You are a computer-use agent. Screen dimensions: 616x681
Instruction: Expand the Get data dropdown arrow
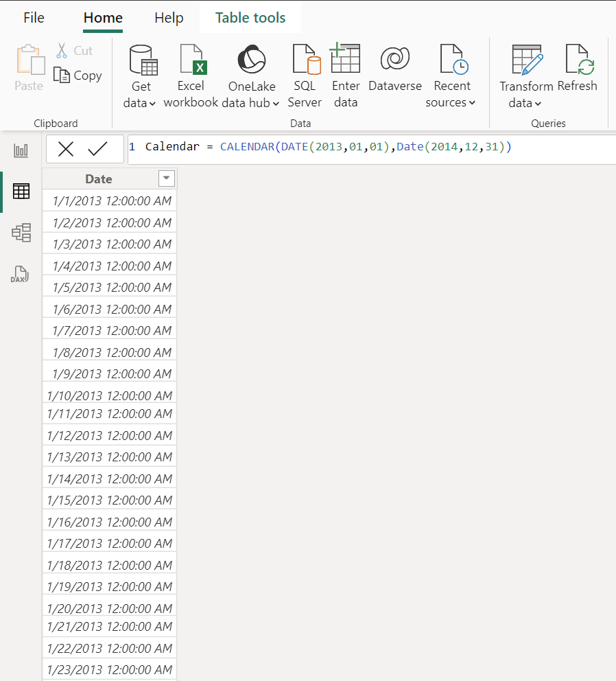(x=152, y=104)
